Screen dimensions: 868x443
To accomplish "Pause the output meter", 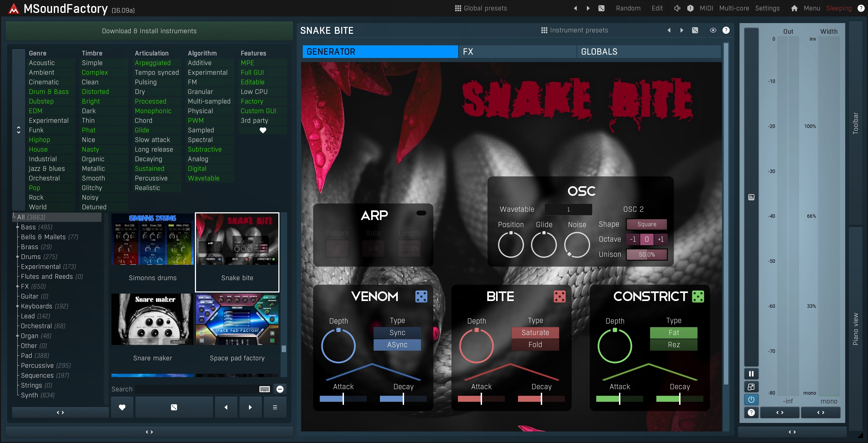I will pyautogui.click(x=751, y=374).
